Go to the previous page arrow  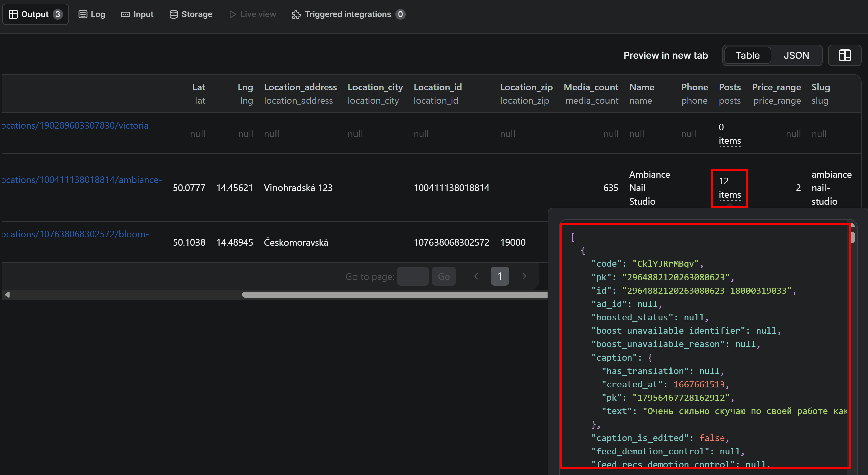[x=476, y=276]
